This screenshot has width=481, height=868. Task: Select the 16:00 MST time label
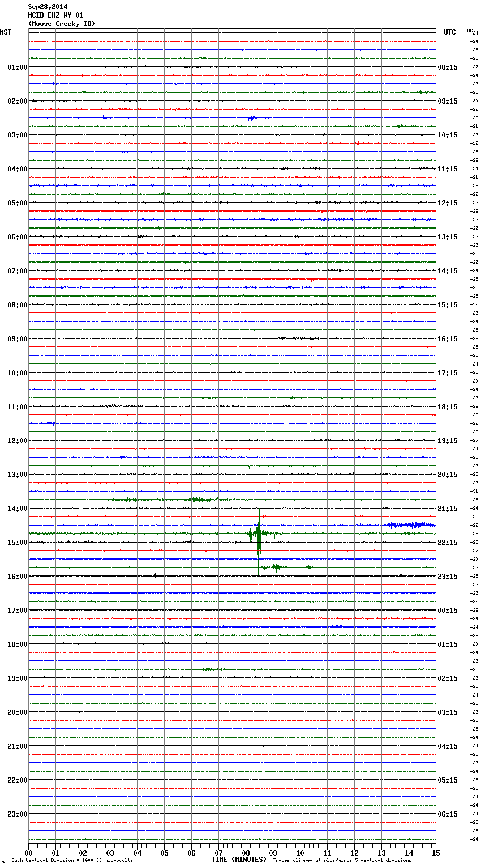tap(18, 577)
